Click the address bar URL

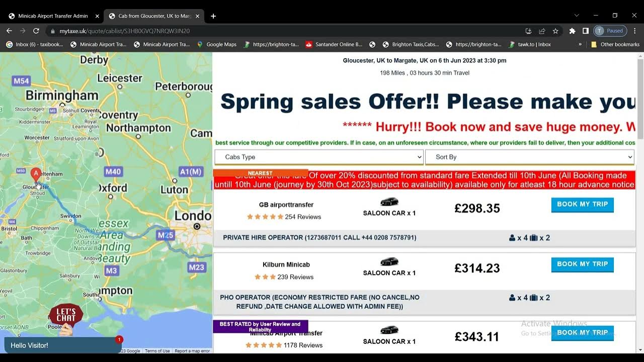pos(124,31)
